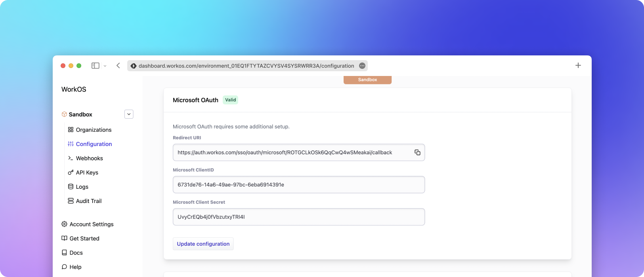
Task: Click the Microsoft ClientID label
Action: pos(193,170)
